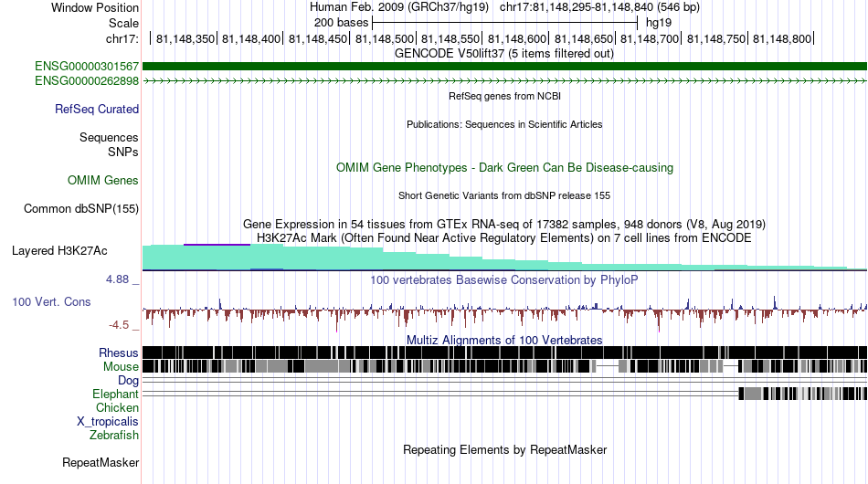Image resolution: width=868 pixels, height=484 pixels.
Task: Click the 4.88 conservation maximum value
Action: click(117, 279)
